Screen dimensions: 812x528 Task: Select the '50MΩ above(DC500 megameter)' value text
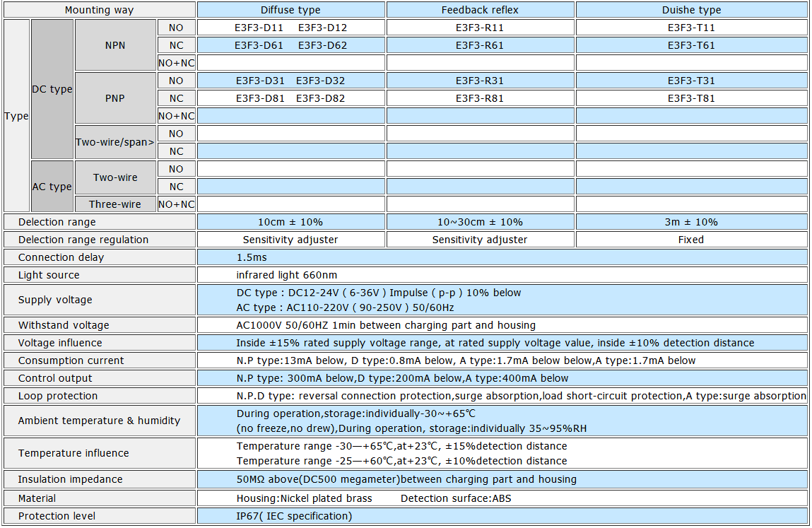pyautogui.click(x=406, y=479)
